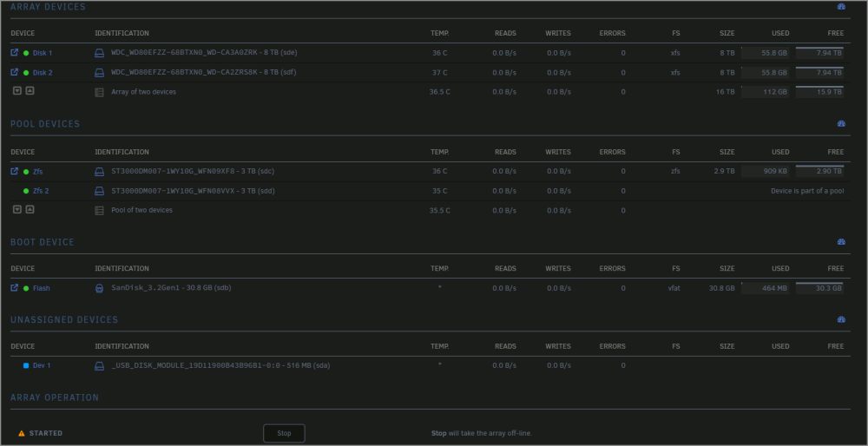
Task: Open the Zfs 2 device link
Action: 41,191
